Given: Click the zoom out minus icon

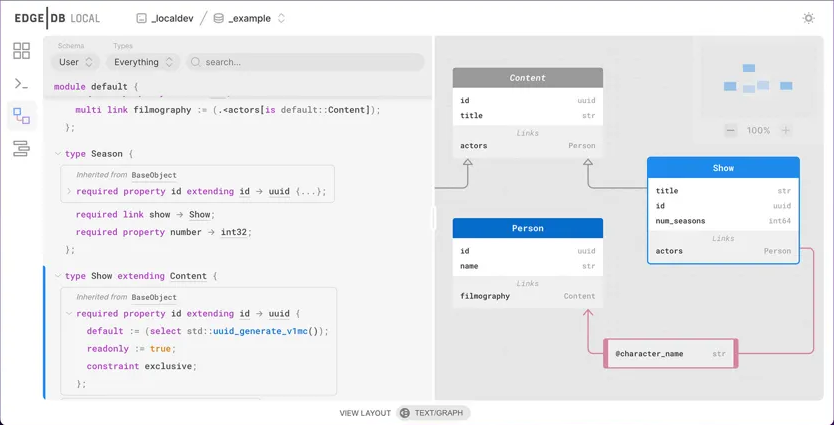Looking at the screenshot, I should click(x=731, y=130).
